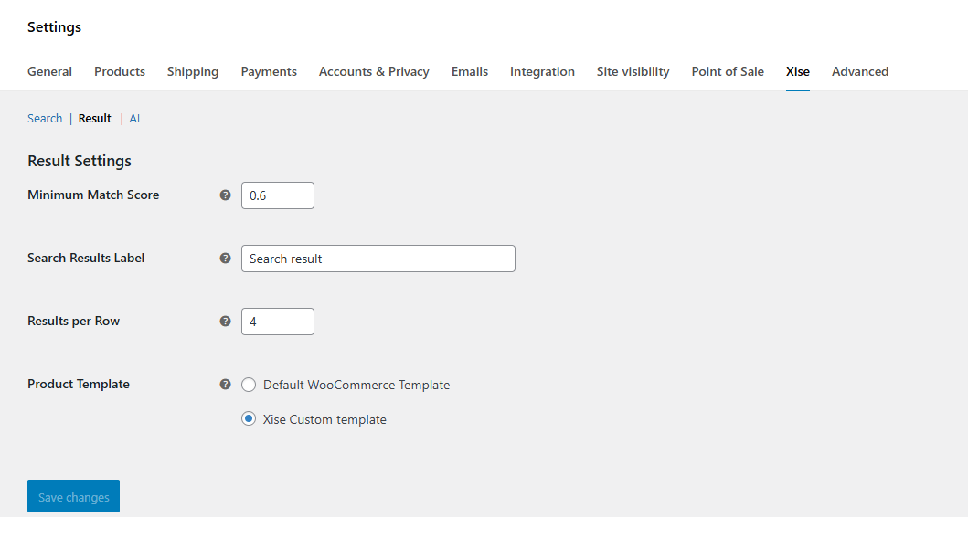Switch to the Products tab

point(120,71)
